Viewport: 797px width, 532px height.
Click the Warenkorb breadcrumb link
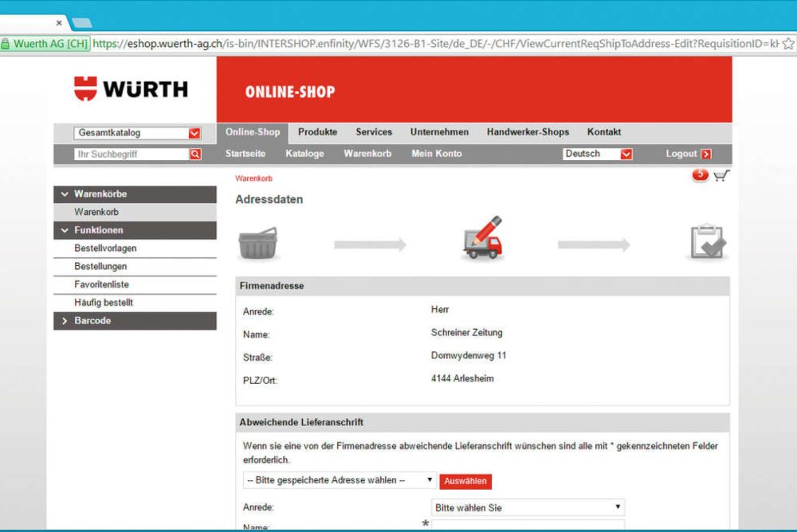[253, 178]
